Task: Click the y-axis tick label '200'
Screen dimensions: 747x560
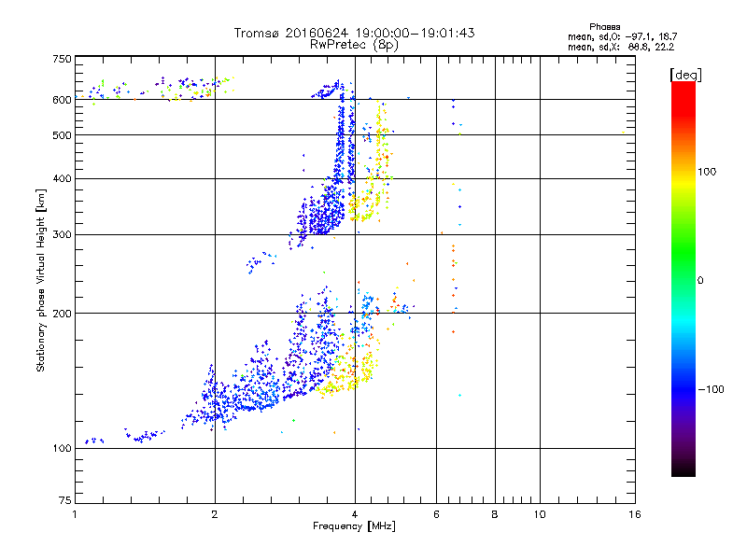Action: click(63, 314)
